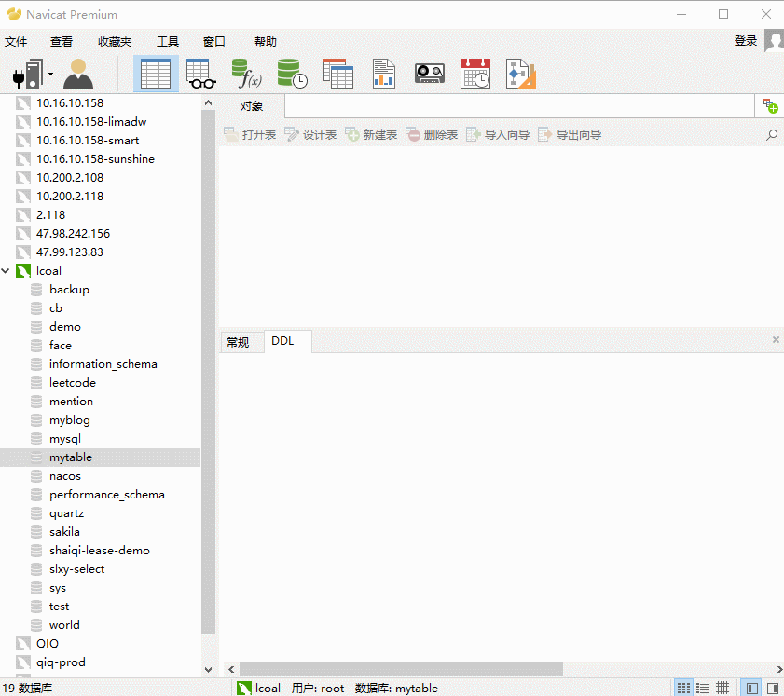Select the performance_schema database
Screen dimensions: 784x696
pyautogui.click(x=107, y=495)
